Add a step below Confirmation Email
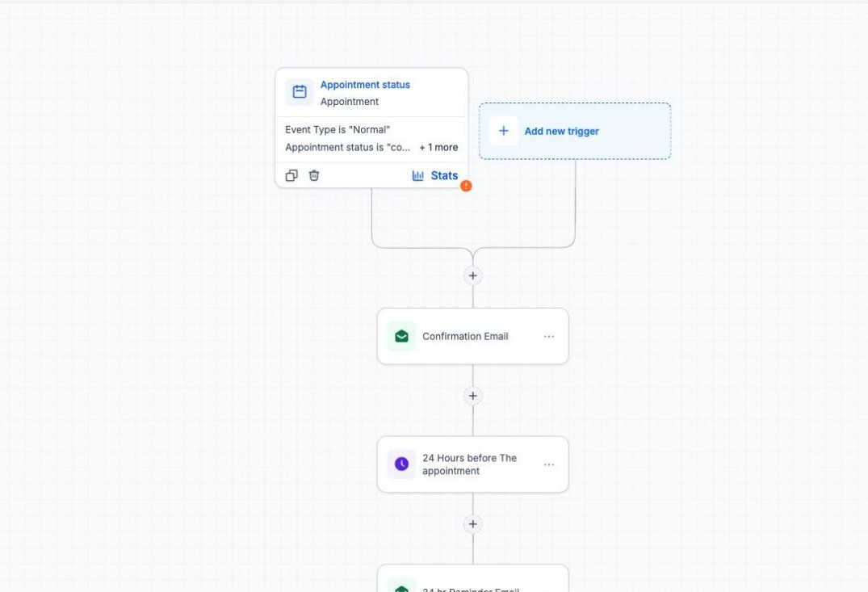 tap(472, 396)
